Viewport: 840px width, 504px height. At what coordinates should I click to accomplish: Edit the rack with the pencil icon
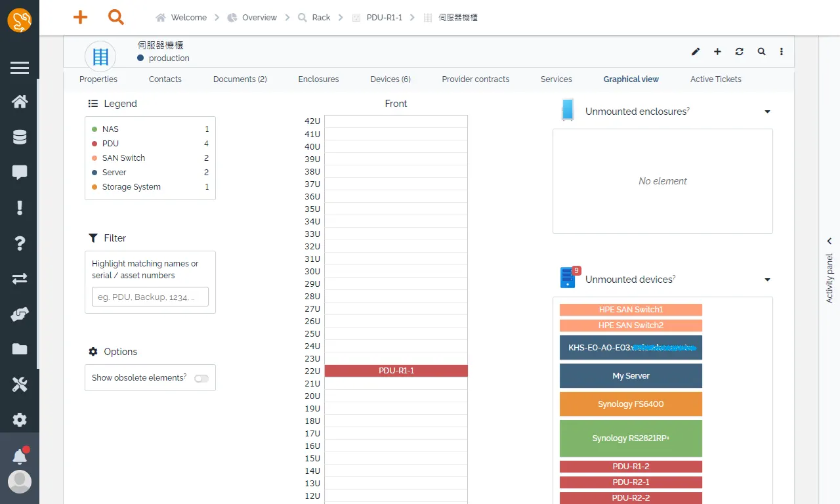tap(696, 52)
